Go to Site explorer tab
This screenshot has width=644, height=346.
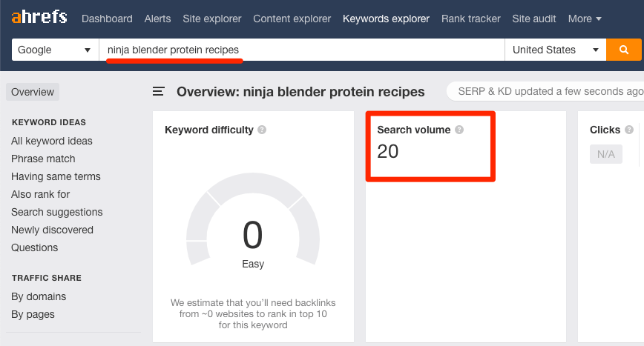[x=212, y=19]
